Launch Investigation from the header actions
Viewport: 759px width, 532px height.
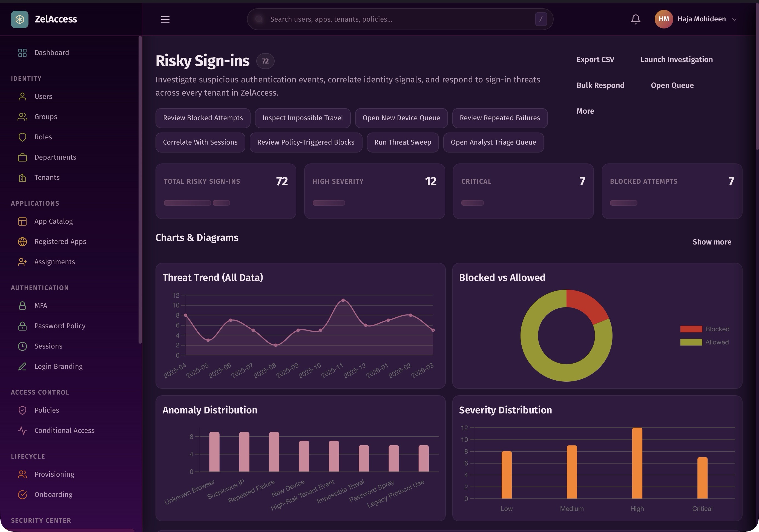[677, 59]
